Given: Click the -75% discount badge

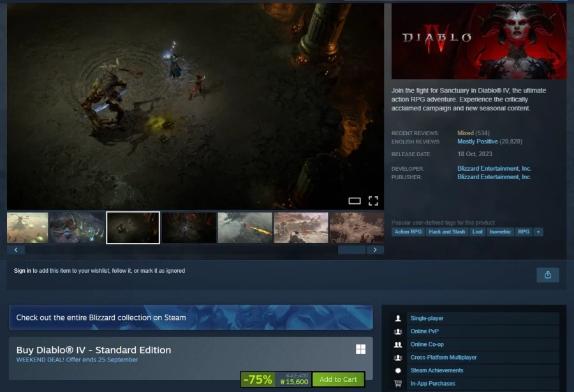Looking at the screenshot, I should coord(258,379).
